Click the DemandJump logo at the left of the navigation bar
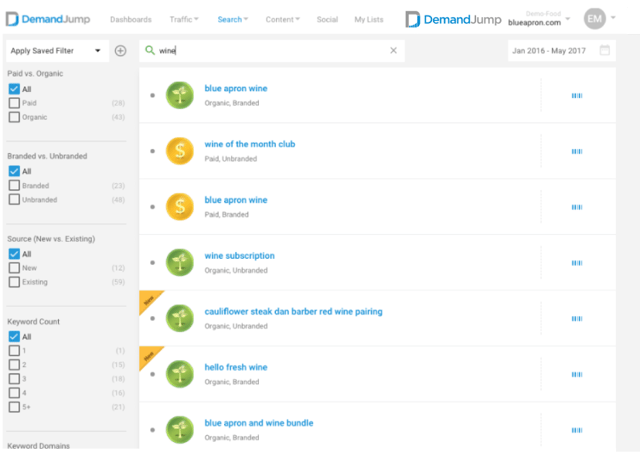640x452 pixels. pyautogui.click(x=48, y=19)
